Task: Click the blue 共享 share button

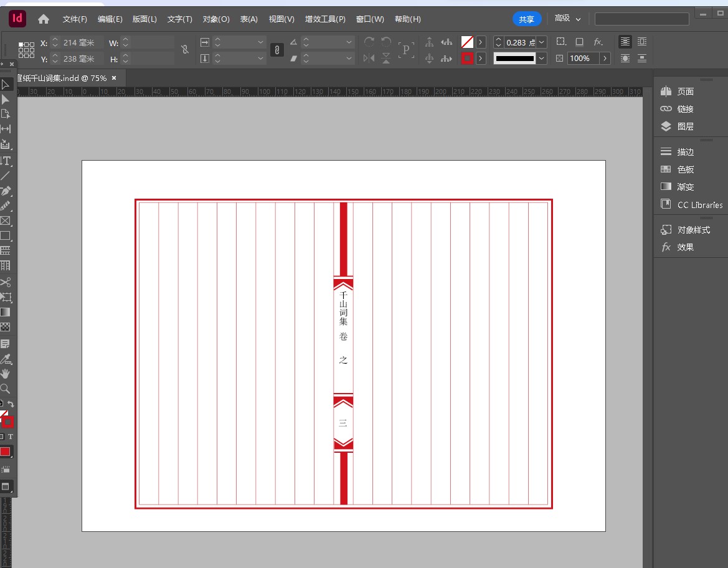Action: click(526, 19)
